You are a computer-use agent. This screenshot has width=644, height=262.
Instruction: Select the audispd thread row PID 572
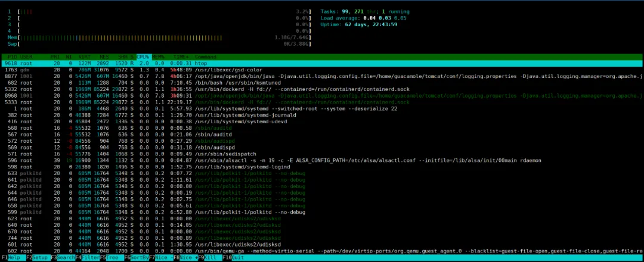click(322, 141)
